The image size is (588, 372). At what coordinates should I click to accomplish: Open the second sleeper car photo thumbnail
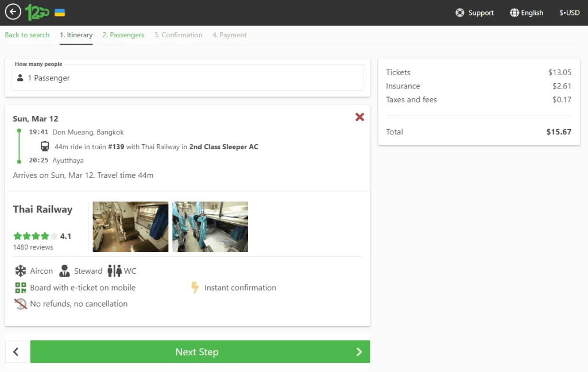(210, 227)
